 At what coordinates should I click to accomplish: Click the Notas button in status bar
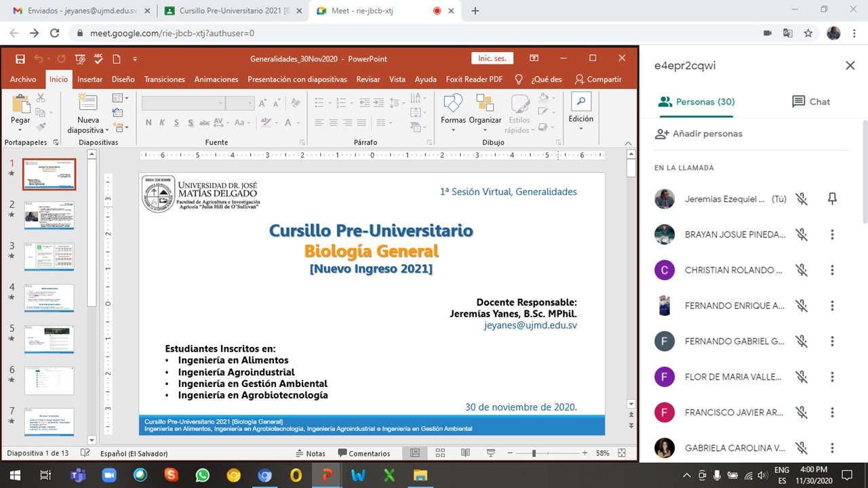pos(311,453)
